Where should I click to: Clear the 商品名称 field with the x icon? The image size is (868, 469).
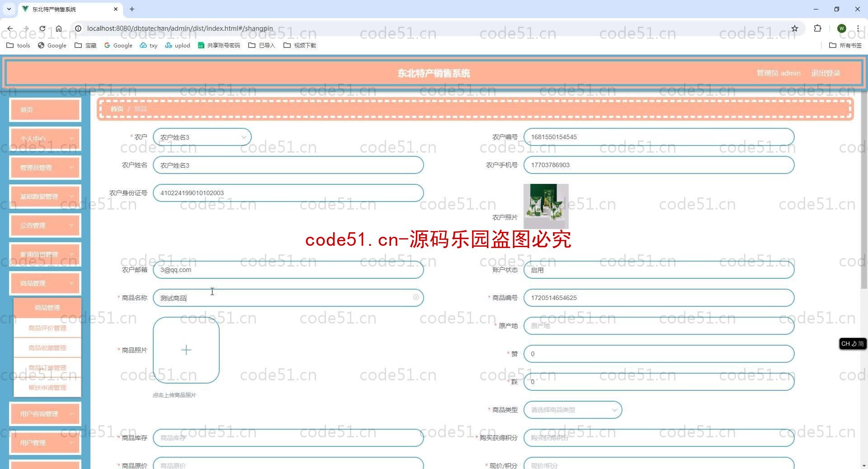coord(416,297)
